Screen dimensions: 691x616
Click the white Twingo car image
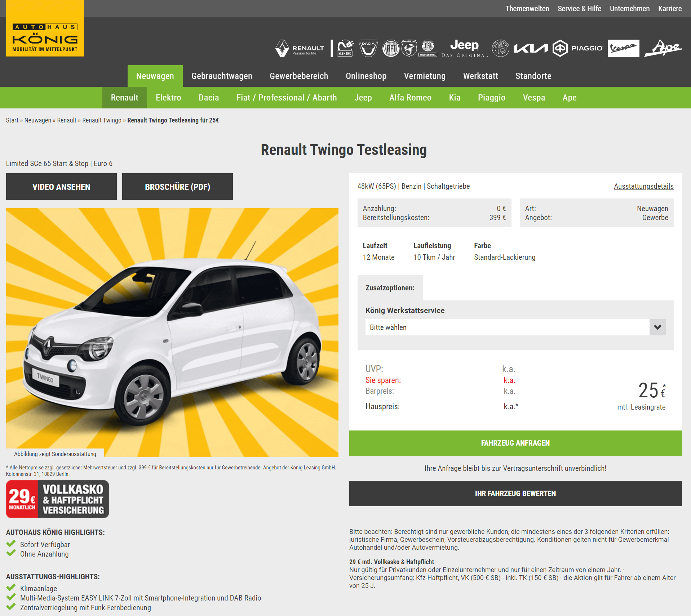point(172,332)
